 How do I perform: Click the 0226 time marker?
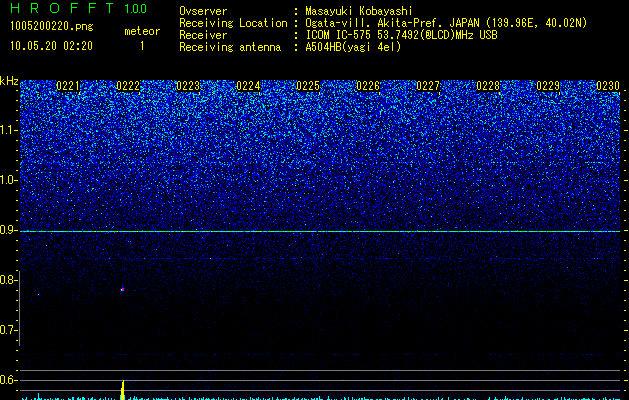pos(368,86)
